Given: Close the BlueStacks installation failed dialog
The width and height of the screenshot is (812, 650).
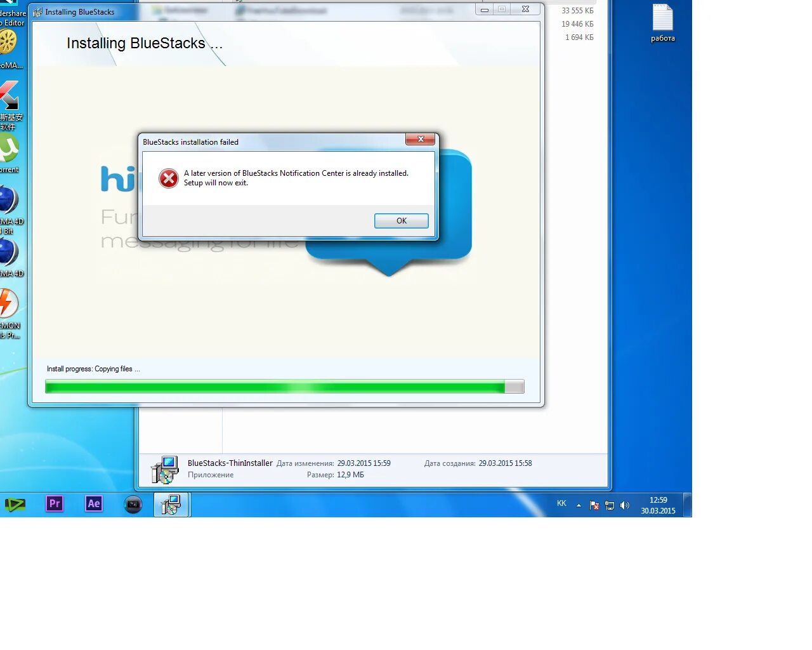Looking at the screenshot, I should click(421, 139).
